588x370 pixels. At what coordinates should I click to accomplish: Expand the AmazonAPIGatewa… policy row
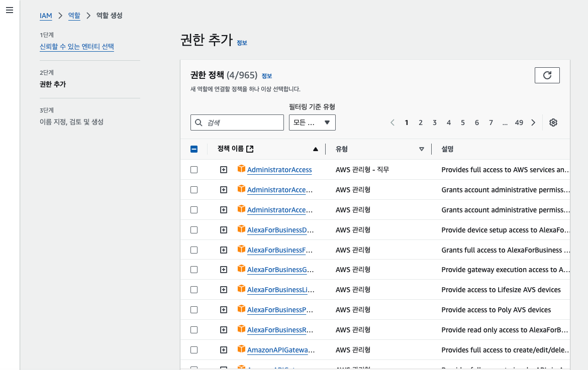(224, 350)
